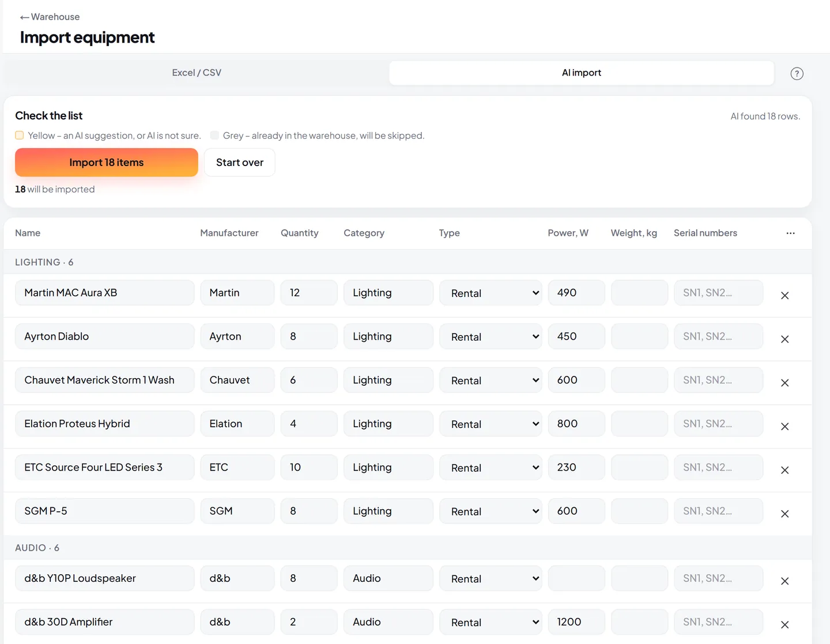Click the Ayrton Diablo quantity field
Image resolution: width=830 pixels, height=644 pixels.
309,336
